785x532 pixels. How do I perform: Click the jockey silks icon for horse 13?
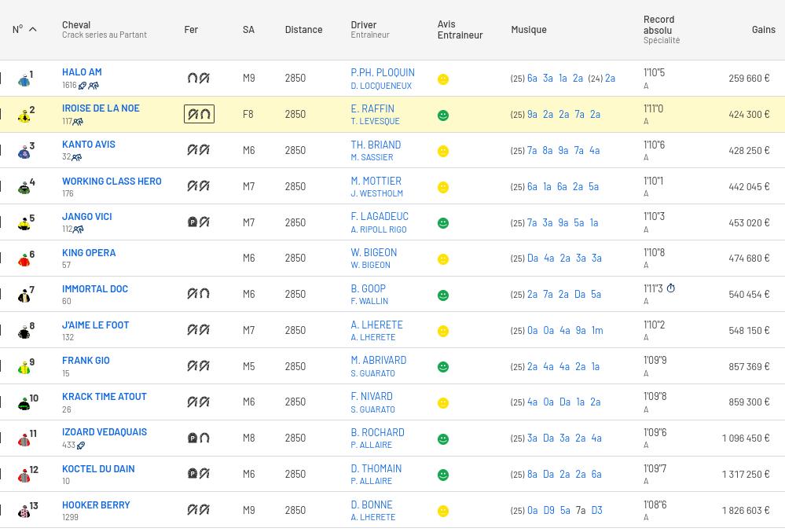[x=24, y=512]
